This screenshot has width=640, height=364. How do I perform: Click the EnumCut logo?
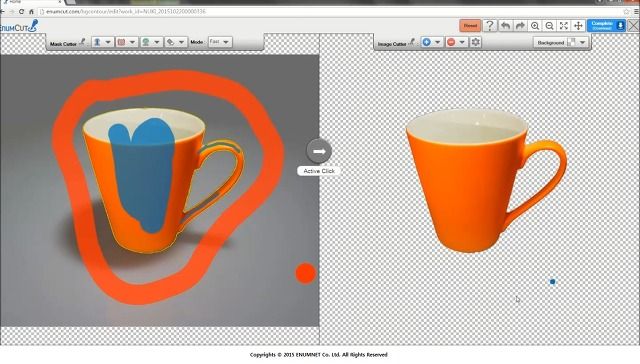18,27
